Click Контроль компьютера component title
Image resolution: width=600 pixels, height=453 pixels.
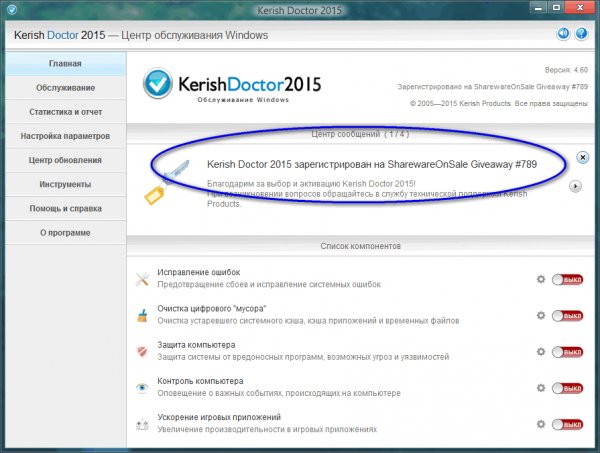[x=200, y=381]
